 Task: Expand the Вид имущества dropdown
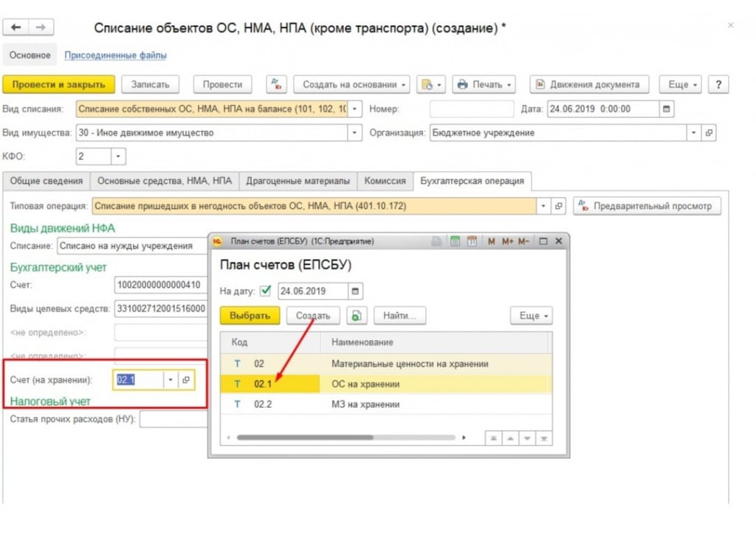coord(355,134)
